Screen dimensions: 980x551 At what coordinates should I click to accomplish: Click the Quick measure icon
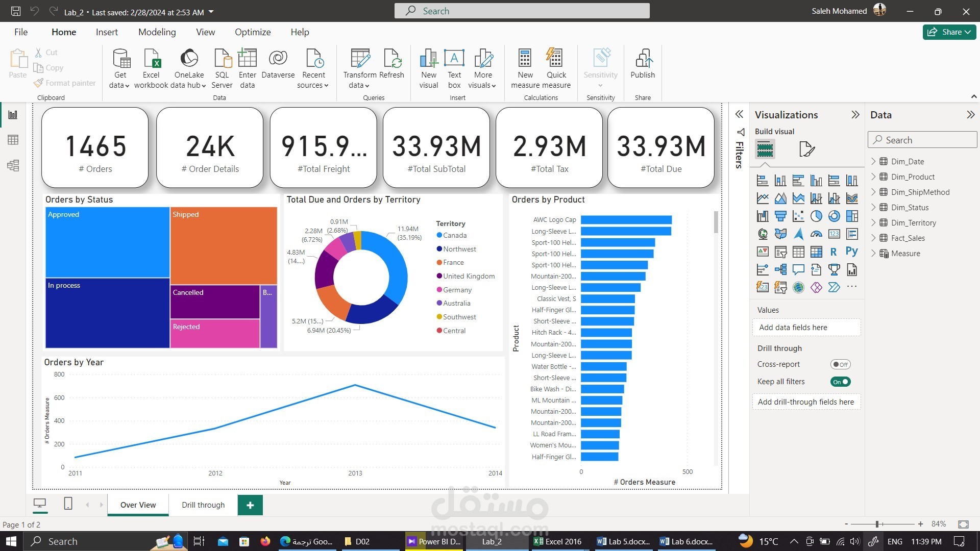coord(555,59)
